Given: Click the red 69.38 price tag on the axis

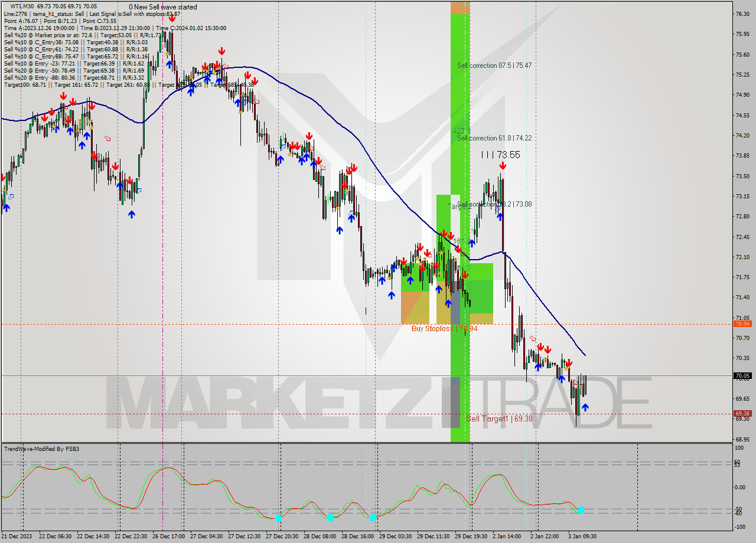Looking at the screenshot, I should 742,414.
